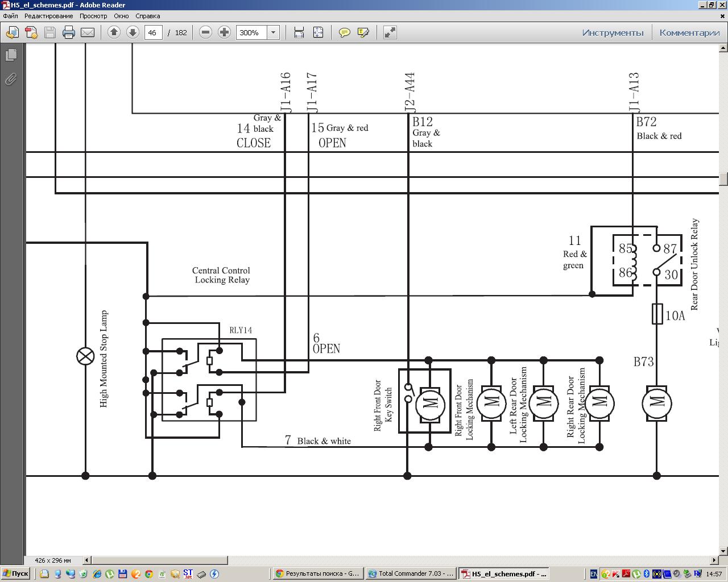Zoom out with minus button
Image resolution: width=728 pixels, height=582 pixels.
coord(206,32)
